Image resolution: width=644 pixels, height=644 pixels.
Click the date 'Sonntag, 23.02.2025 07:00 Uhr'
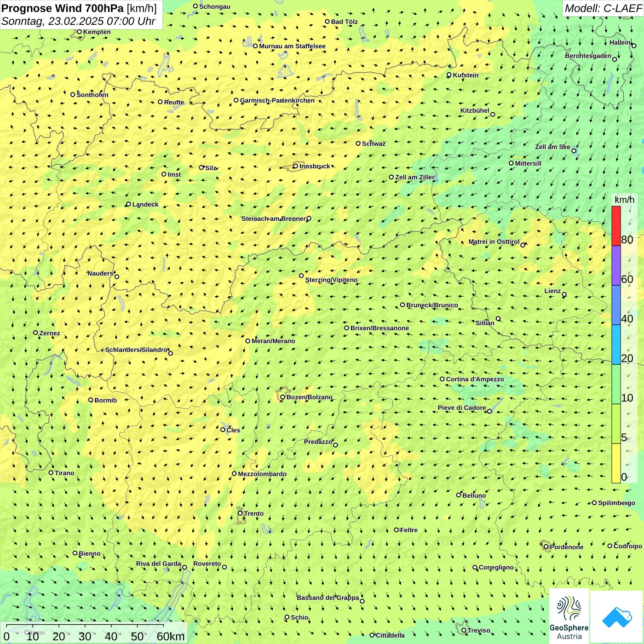[x=78, y=21]
